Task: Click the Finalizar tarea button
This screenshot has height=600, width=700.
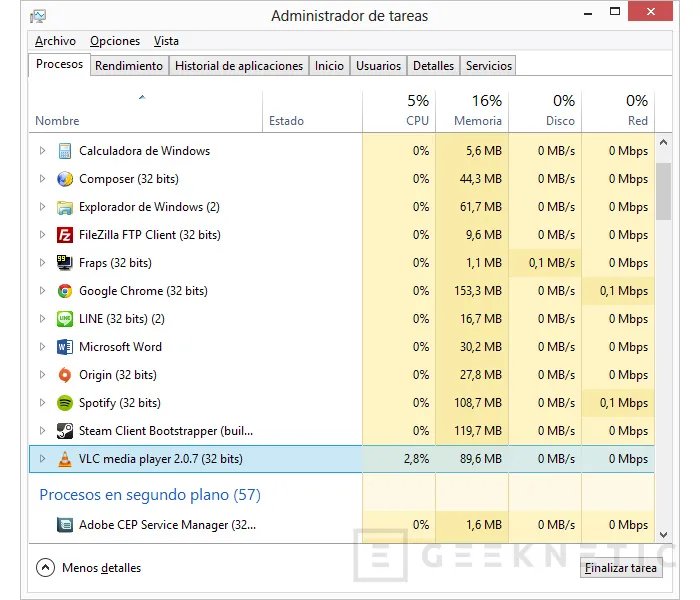Action: [621, 568]
